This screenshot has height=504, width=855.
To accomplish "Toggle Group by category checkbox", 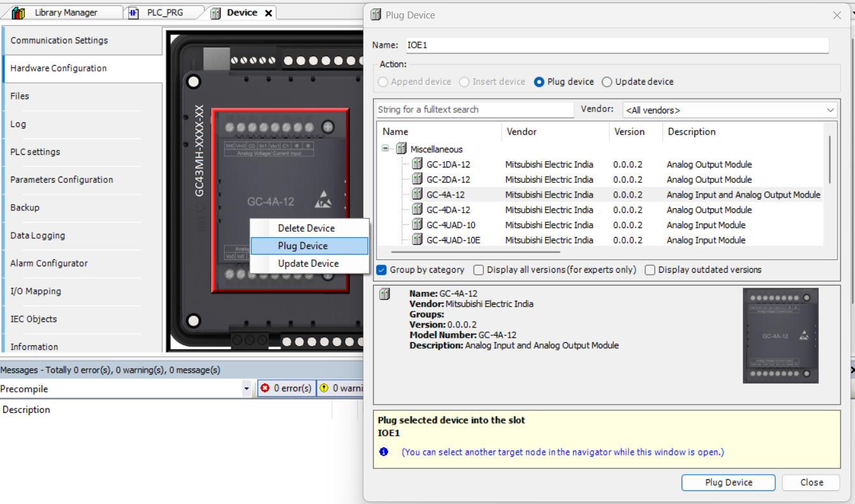I will (381, 270).
